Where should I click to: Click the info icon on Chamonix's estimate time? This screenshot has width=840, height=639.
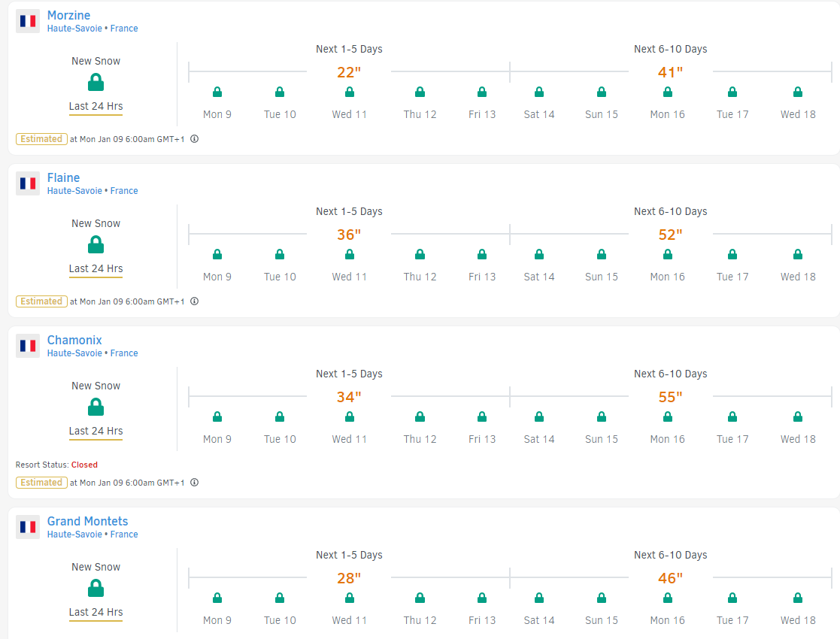pos(194,483)
